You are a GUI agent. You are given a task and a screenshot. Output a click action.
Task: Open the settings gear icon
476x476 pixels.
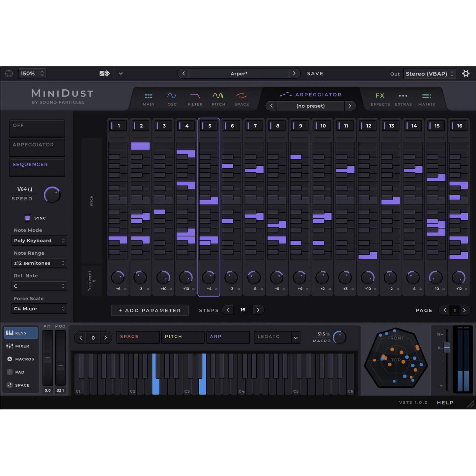coord(465,73)
